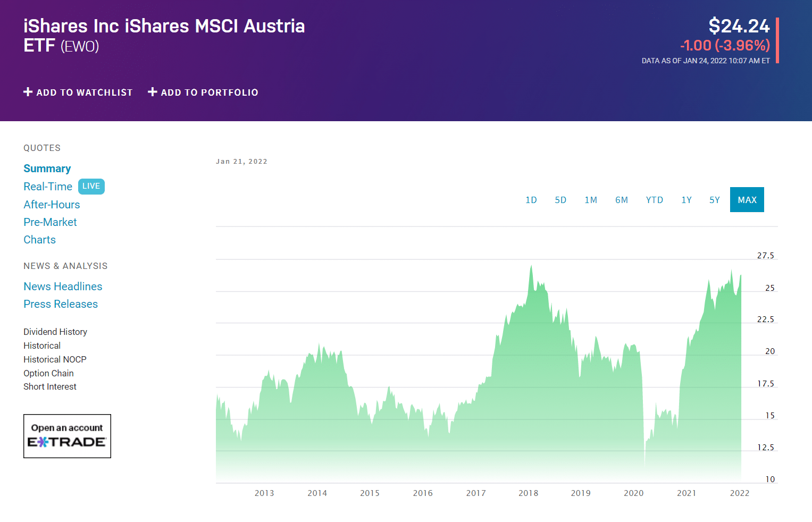The width and height of the screenshot is (812, 522).
Task: Switch chart to 5D range
Action: [560, 200]
